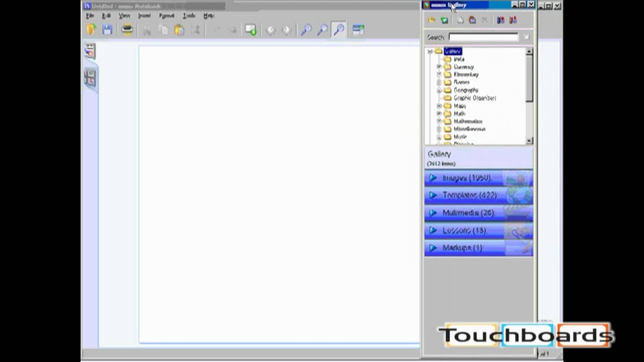Expand the Images (1950) category bar
The width and height of the screenshot is (644, 362).
click(x=478, y=178)
